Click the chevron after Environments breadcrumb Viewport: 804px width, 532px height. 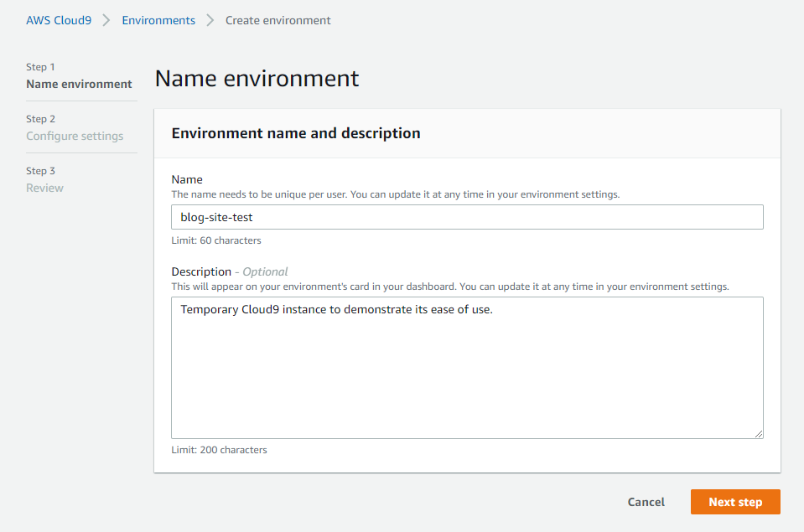click(x=210, y=20)
